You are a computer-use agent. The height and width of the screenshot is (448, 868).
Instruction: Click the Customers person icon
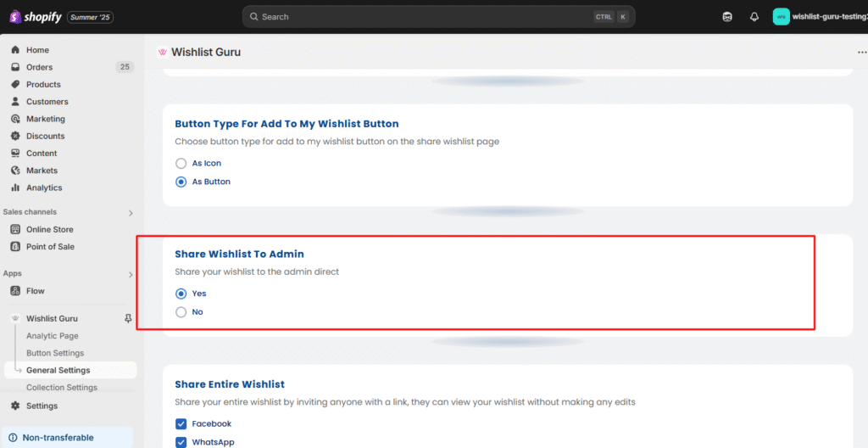tap(15, 102)
